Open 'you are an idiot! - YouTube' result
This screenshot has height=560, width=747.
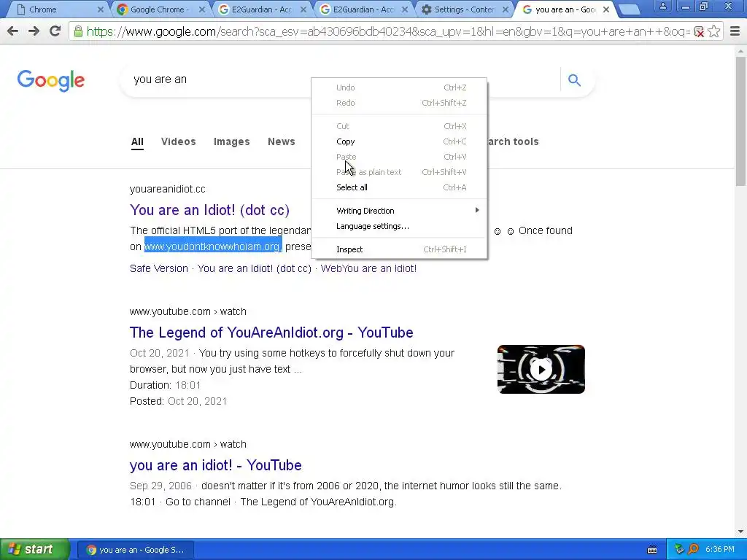click(215, 465)
